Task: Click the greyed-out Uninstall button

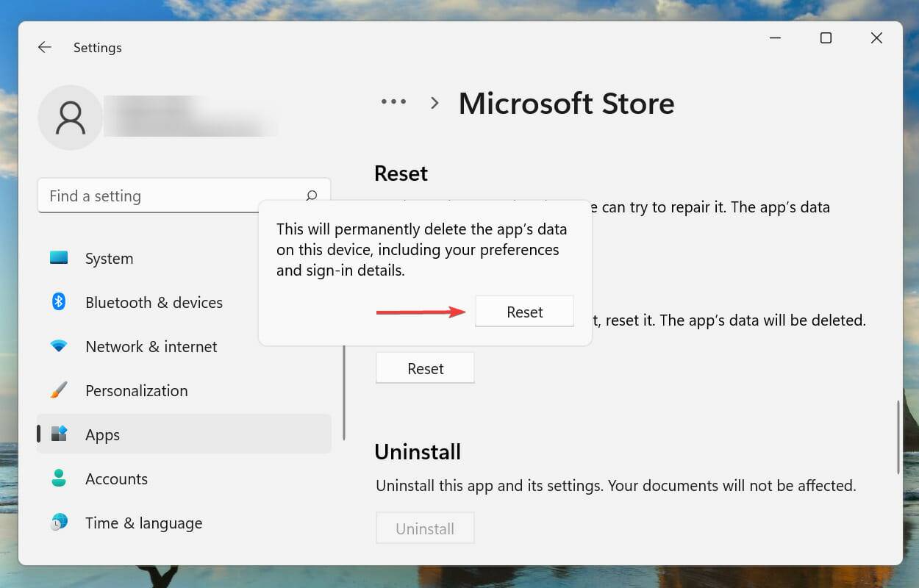Action: coord(425,528)
